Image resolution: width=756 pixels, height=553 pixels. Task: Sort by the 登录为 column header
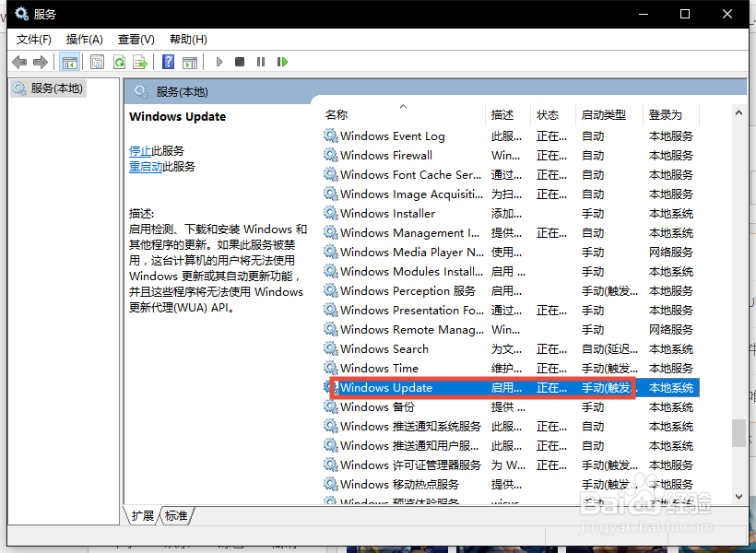(x=671, y=114)
